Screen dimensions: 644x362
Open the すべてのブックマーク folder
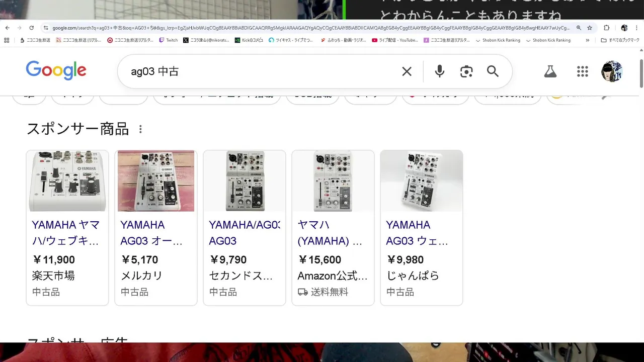coord(620,40)
